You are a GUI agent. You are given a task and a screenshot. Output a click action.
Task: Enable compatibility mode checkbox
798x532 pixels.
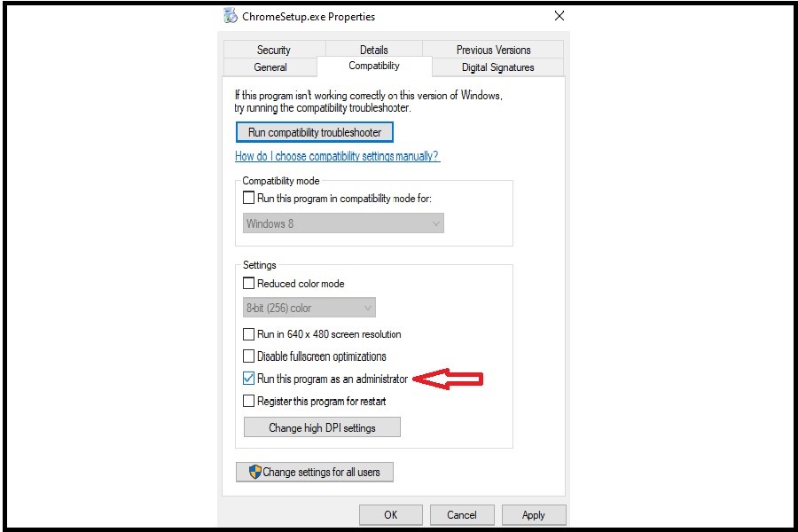[x=249, y=199]
